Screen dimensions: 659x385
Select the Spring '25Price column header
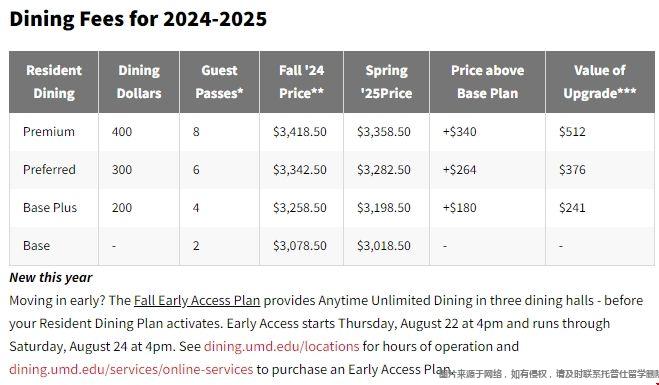coord(386,82)
